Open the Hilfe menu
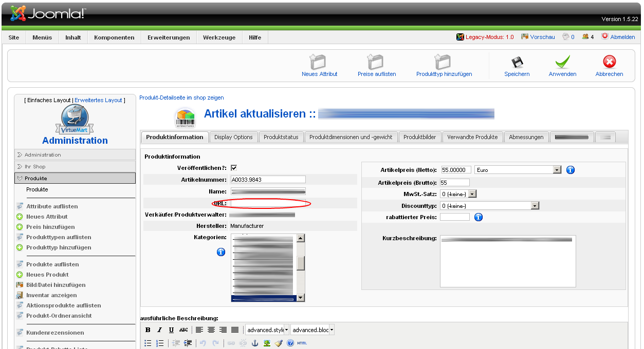The width and height of the screenshot is (644, 349). 255,37
